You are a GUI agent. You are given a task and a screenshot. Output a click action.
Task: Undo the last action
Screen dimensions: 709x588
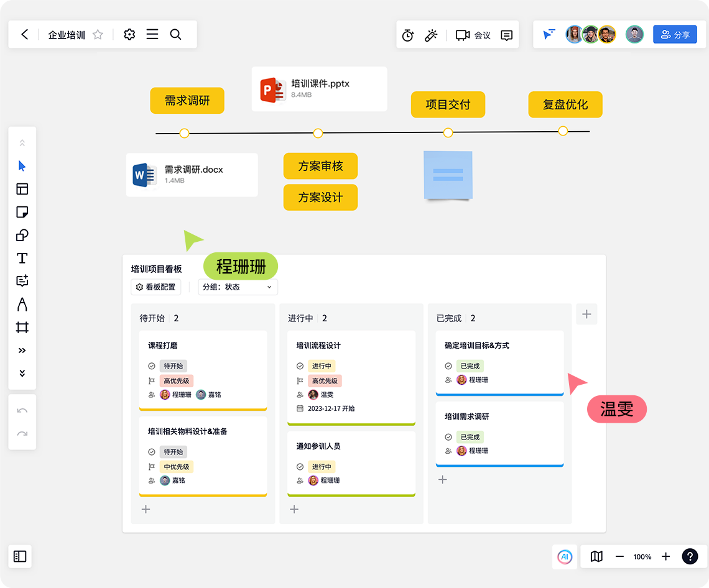(x=22, y=410)
